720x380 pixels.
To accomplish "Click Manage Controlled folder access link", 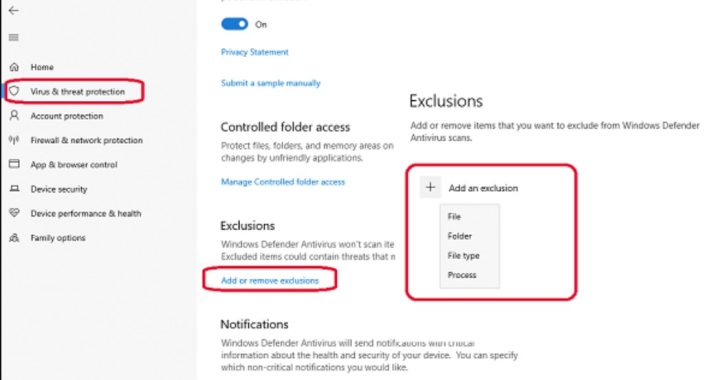I will [283, 182].
